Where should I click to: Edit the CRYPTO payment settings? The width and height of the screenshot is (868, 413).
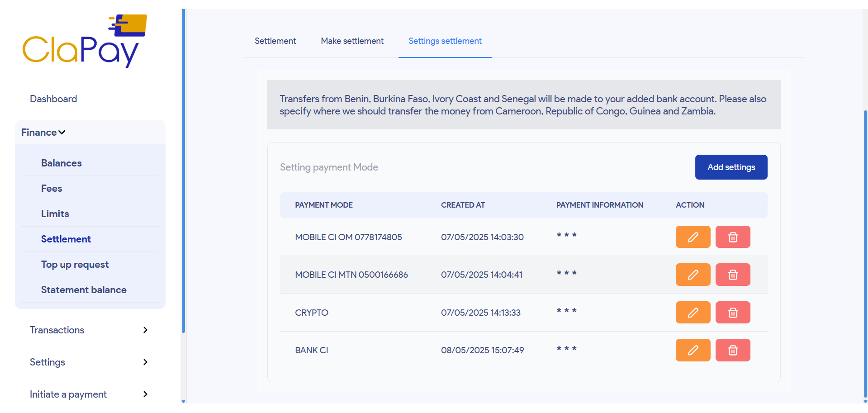693,312
